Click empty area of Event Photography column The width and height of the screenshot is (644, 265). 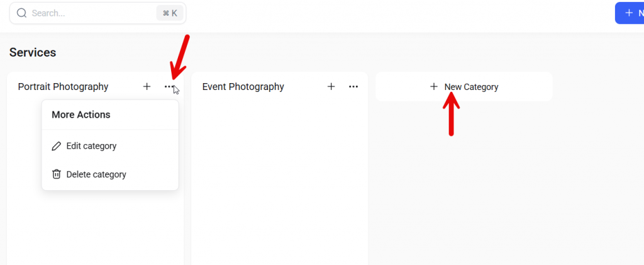pos(279,183)
